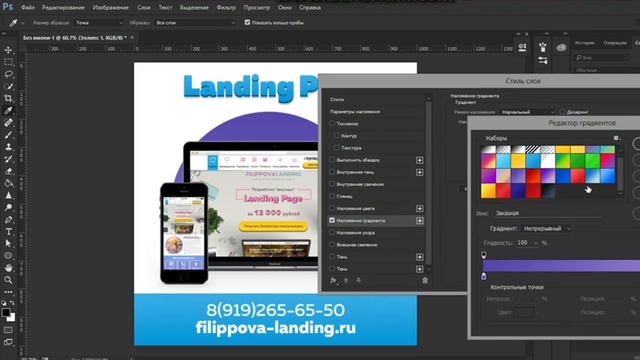Add another Наложение градиента effect with plus
Image resolution: width=640 pixels, height=360 pixels.
[x=419, y=220]
